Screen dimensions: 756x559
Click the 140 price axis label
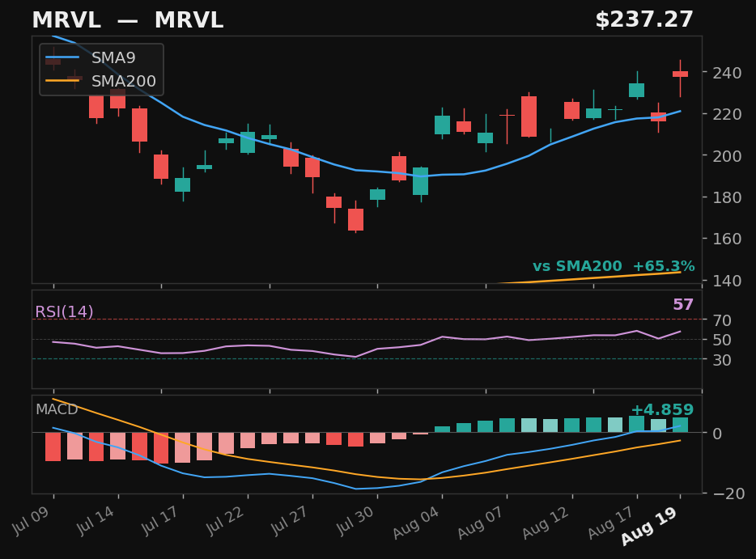point(727,280)
